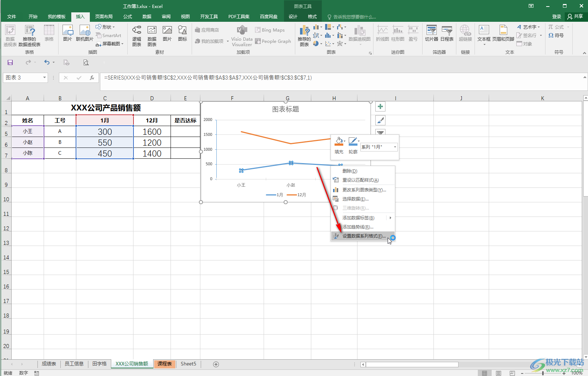This screenshot has width=588, height=376.
Task: Click the Select All corner button
Action: [6, 98]
